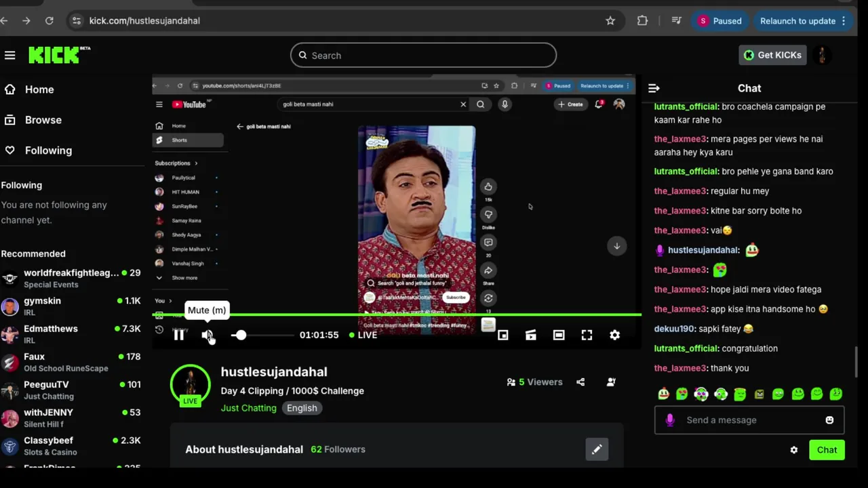868x488 pixels.
Task: Bookmark this page with star icon
Action: click(610, 21)
